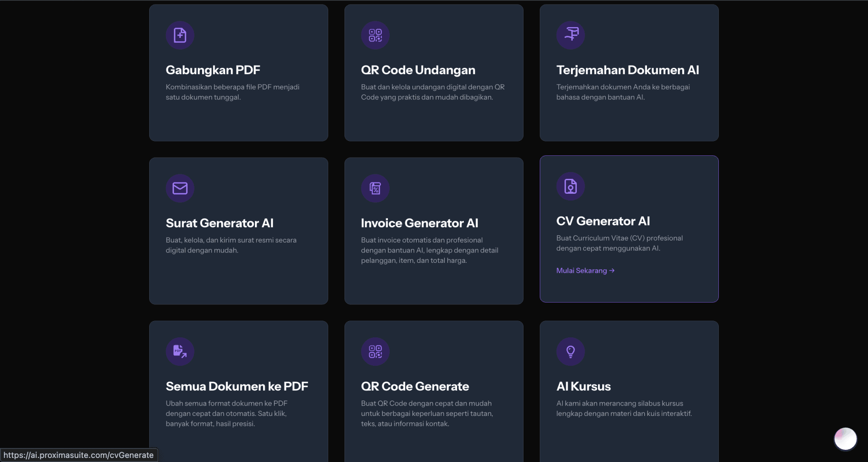Open the floating chat bubble button

[x=845, y=439]
